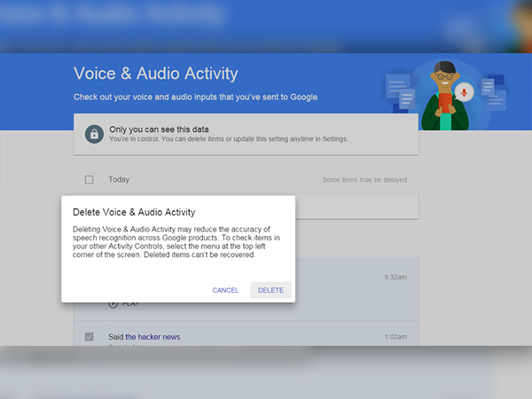Viewport: 532px width, 399px height.
Task: Click the 'Voice & Audio Activity' page heading
Action: 155,74
